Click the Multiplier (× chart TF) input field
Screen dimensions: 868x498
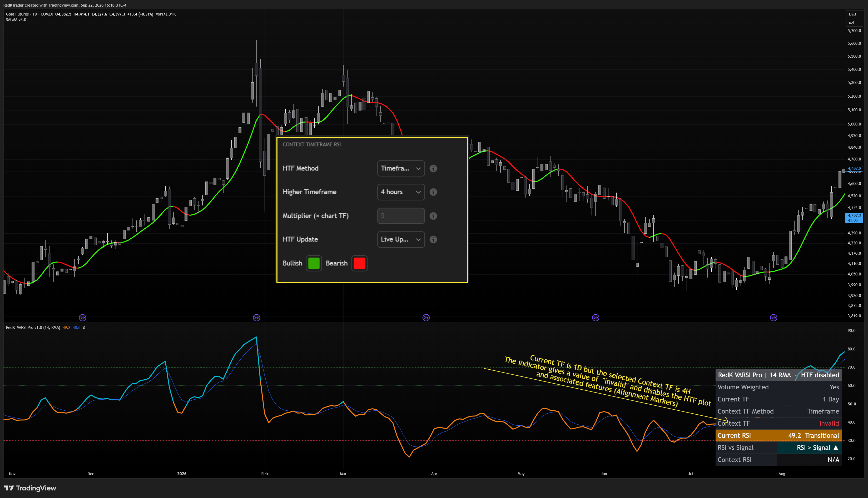[x=401, y=216]
